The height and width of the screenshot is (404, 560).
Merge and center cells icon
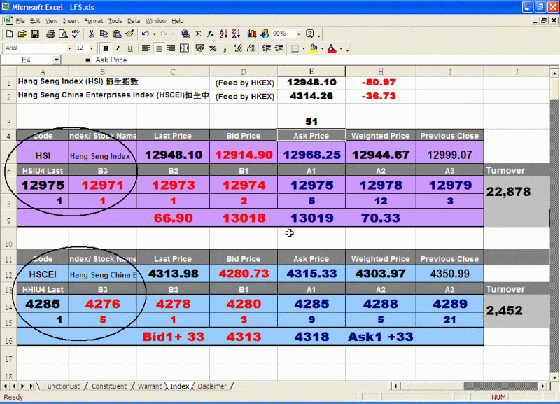(184, 48)
